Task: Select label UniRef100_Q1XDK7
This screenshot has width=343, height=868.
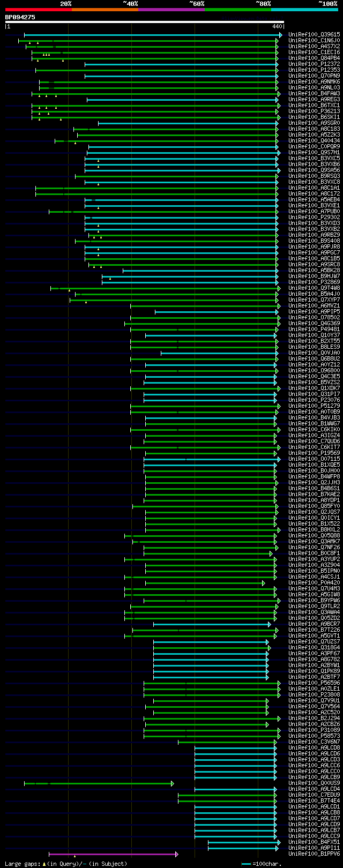Action: pos(314,388)
